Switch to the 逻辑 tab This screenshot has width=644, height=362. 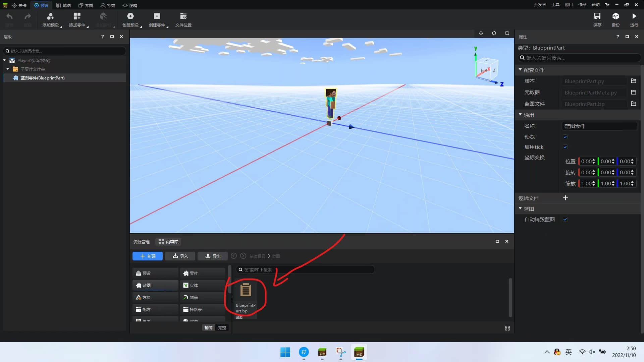(x=130, y=5)
